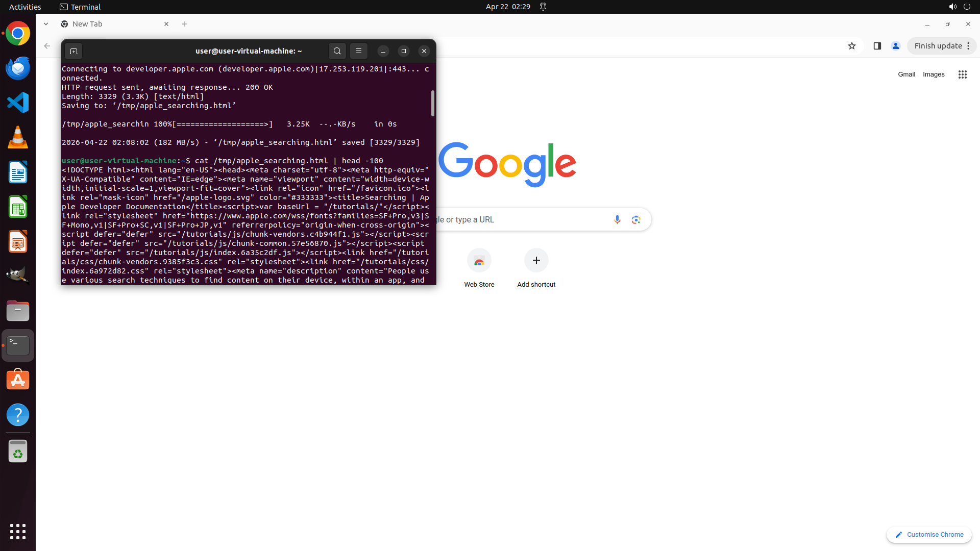
Task: Open the Activities overview
Action: point(25,7)
